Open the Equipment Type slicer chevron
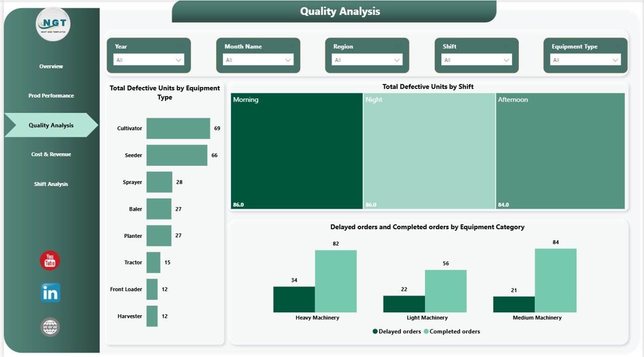This screenshot has height=357, width=644. 616,60
